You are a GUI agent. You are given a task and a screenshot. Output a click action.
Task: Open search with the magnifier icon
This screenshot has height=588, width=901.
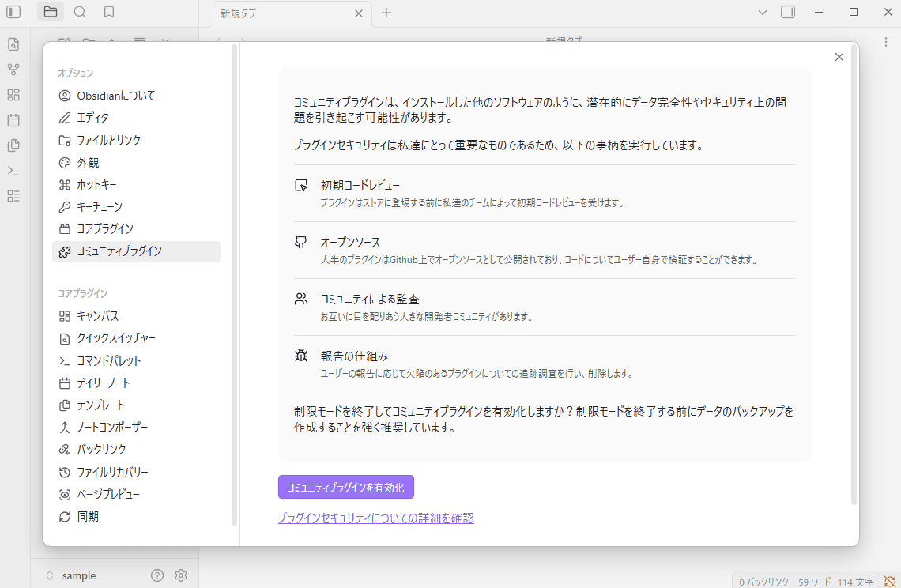pyautogui.click(x=80, y=12)
